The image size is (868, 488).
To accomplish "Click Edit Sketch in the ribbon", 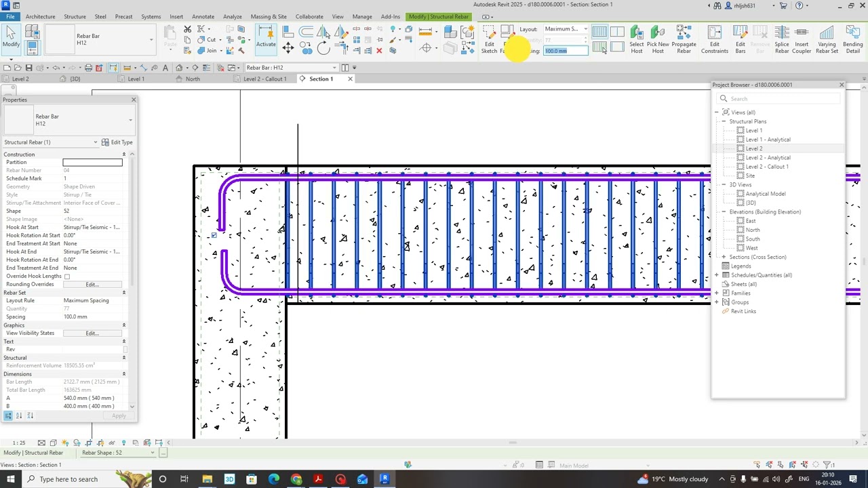I will 490,39.
